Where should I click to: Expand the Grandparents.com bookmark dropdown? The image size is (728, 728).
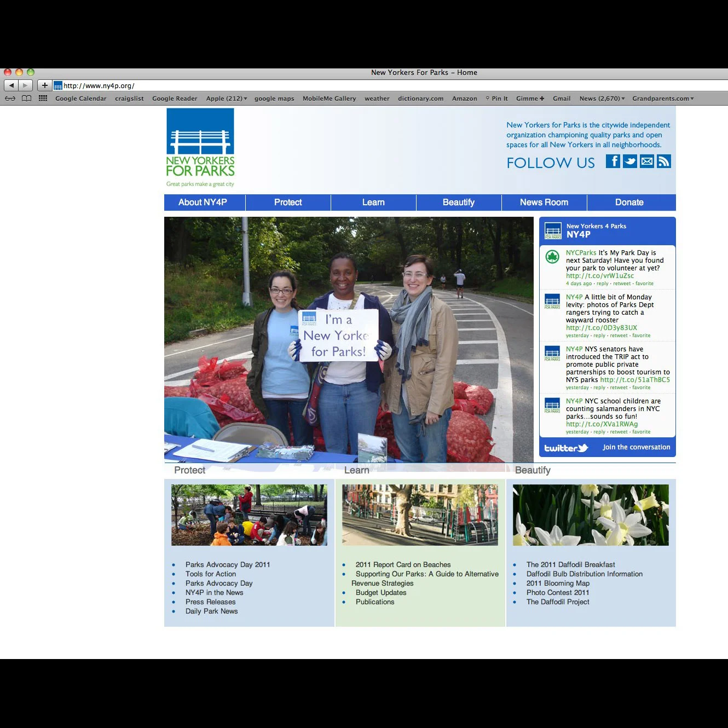663,99
